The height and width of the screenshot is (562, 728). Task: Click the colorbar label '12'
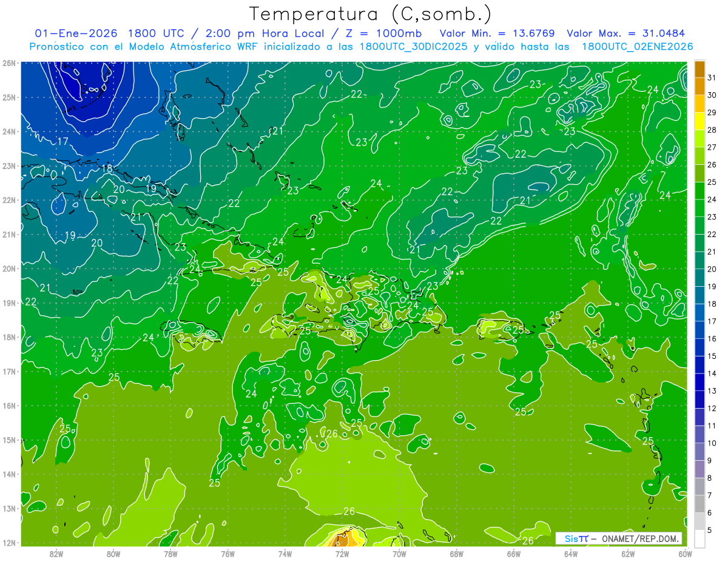(712, 408)
